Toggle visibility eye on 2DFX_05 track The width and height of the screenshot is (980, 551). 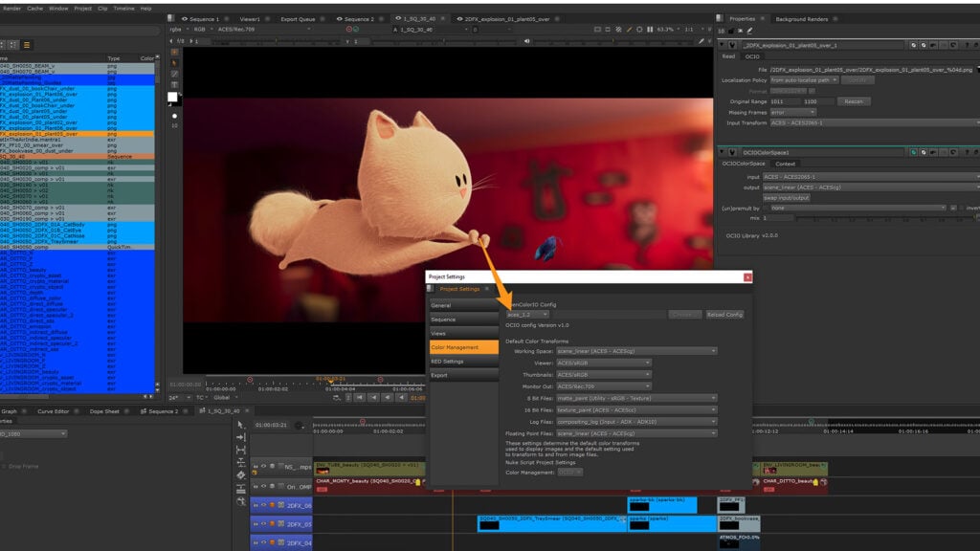(263, 524)
